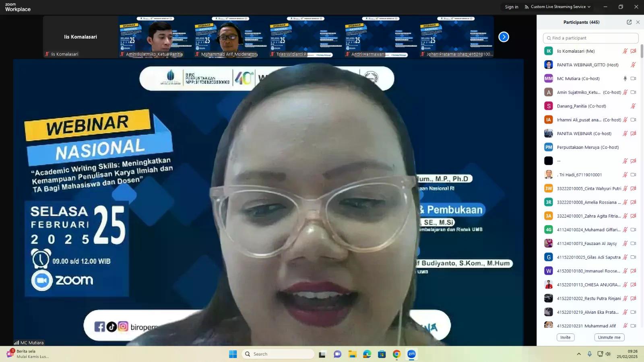The width and height of the screenshot is (644, 362).
Task: Click the next arrow in thumbnail strip
Action: [x=504, y=37]
